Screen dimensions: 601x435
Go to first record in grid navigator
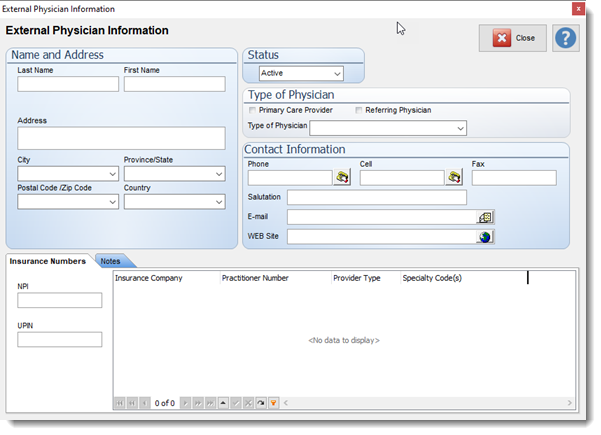tap(120, 403)
